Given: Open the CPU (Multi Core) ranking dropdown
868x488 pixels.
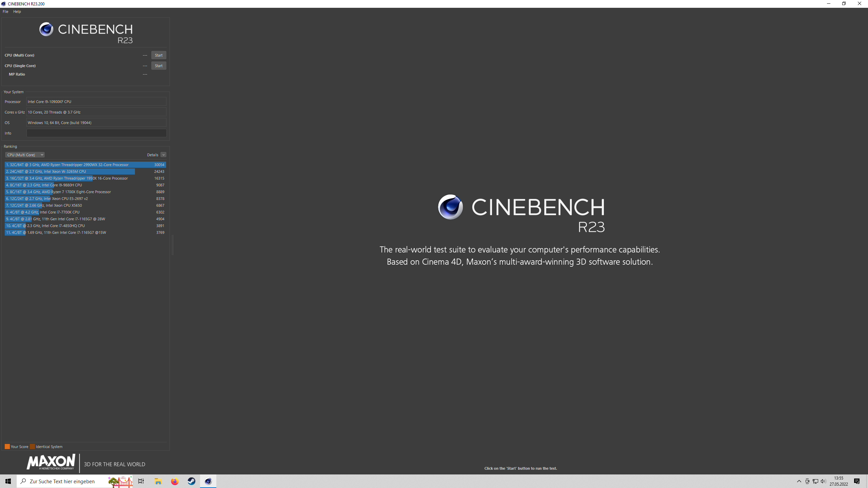Looking at the screenshot, I should (25, 155).
